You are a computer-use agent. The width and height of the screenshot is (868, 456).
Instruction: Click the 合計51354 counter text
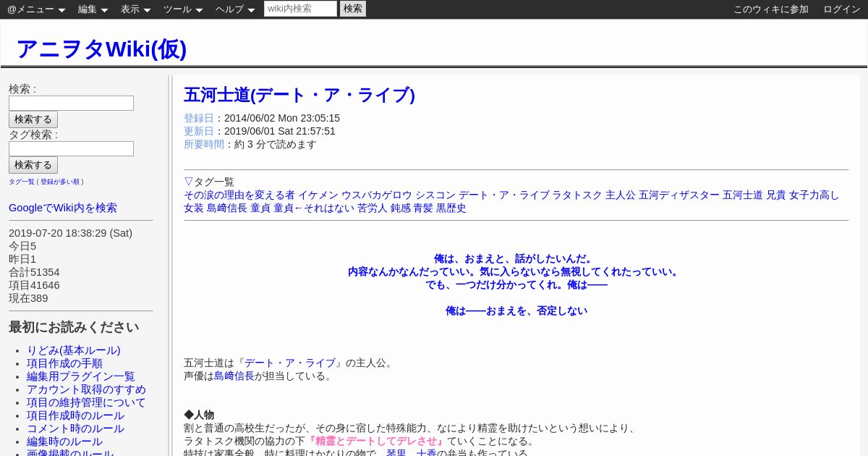click(x=34, y=272)
